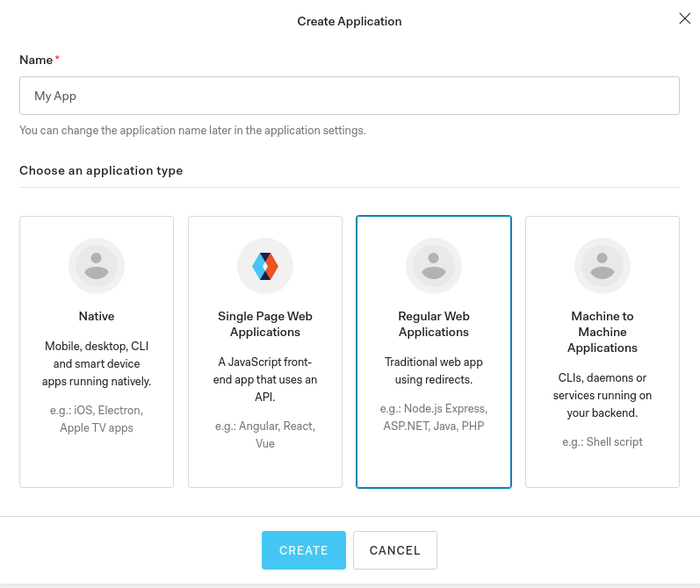Click the Single Page Web Applications heading
Image resolution: width=700 pixels, height=588 pixels.
coord(265,325)
